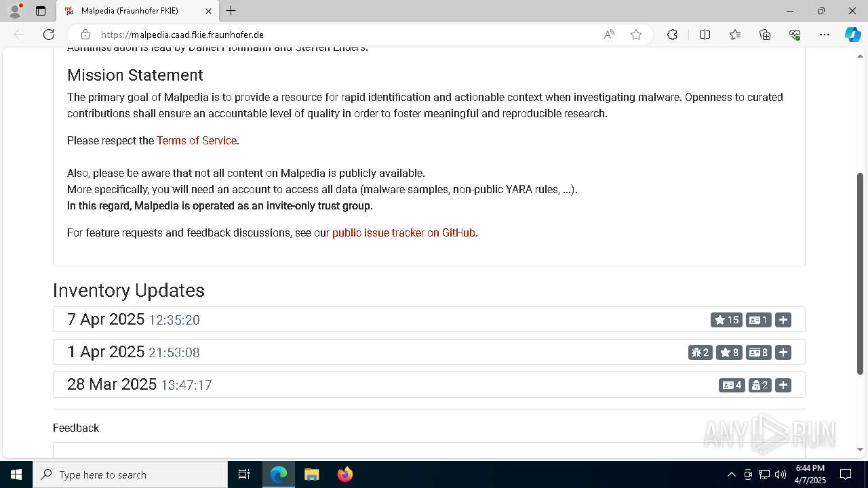Click the browser back arrow
The height and width of the screenshot is (488, 868).
[19, 35]
